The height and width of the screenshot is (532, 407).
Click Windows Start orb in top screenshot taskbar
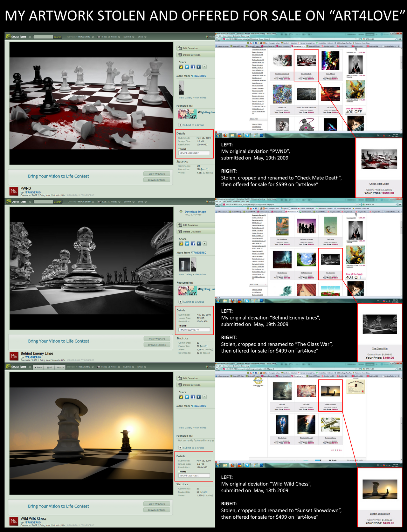click(218, 135)
